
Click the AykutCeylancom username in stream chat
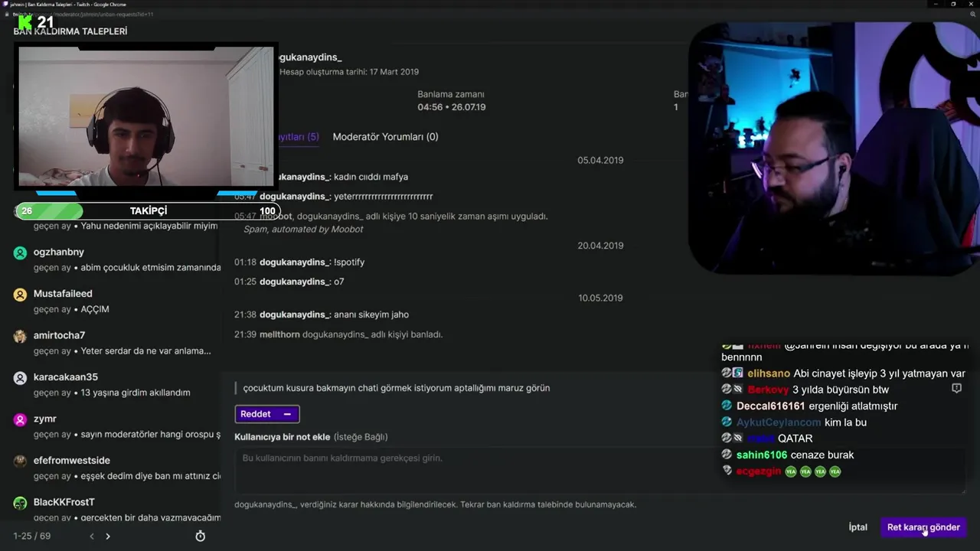point(778,422)
